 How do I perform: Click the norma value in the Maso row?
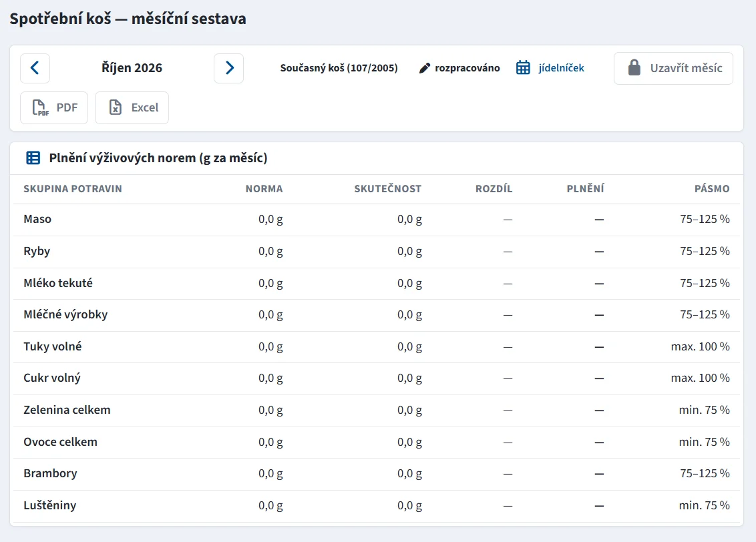pyautogui.click(x=270, y=219)
